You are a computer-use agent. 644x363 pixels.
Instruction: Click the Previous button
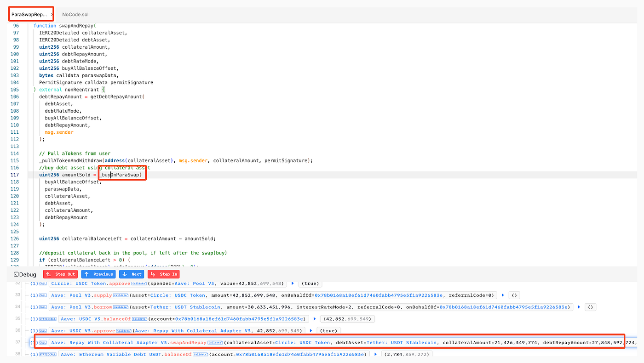pos(99,274)
